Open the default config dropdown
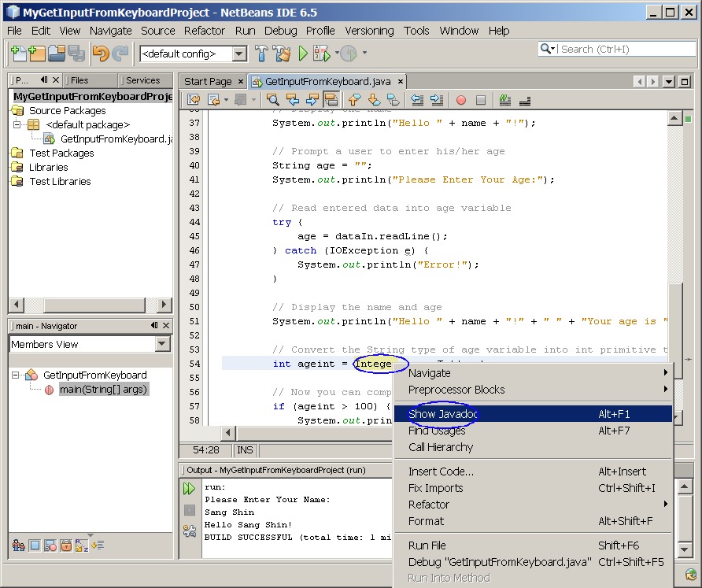The width and height of the screenshot is (702, 588). coord(239,54)
